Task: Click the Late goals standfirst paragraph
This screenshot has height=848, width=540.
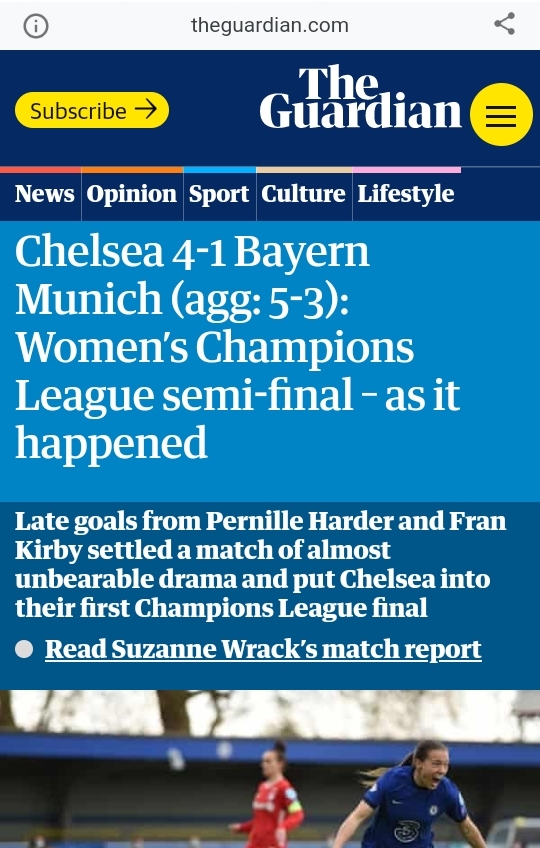Action: pos(261,564)
